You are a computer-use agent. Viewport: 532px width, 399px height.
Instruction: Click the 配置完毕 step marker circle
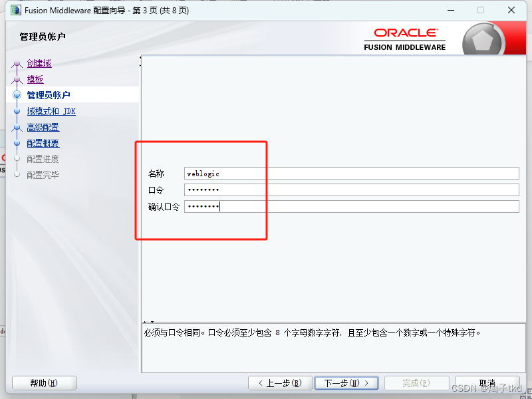point(17,174)
